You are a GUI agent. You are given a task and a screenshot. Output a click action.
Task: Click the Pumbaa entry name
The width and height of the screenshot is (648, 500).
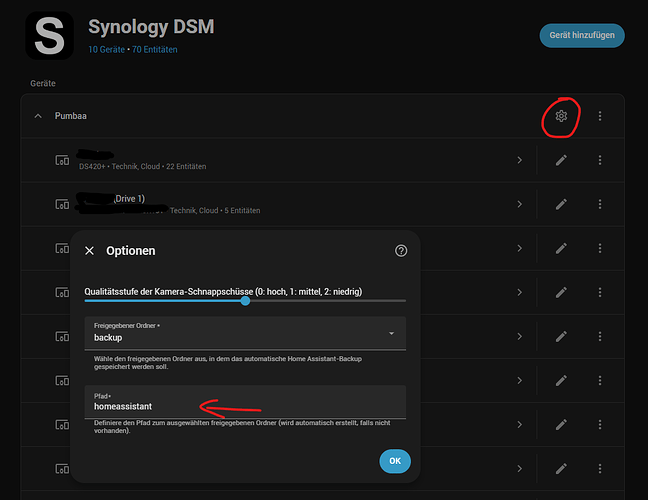coord(71,116)
